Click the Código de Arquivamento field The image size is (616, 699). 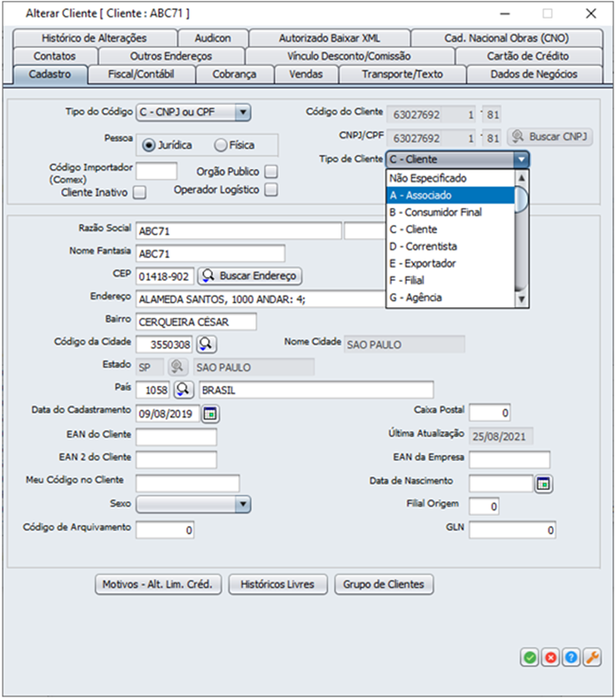coord(165,530)
